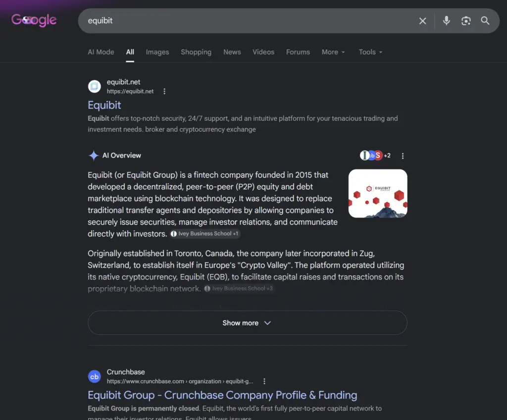Open the AI Overview source icons +2
This screenshot has width=507, height=420.
click(x=375, y=156)
